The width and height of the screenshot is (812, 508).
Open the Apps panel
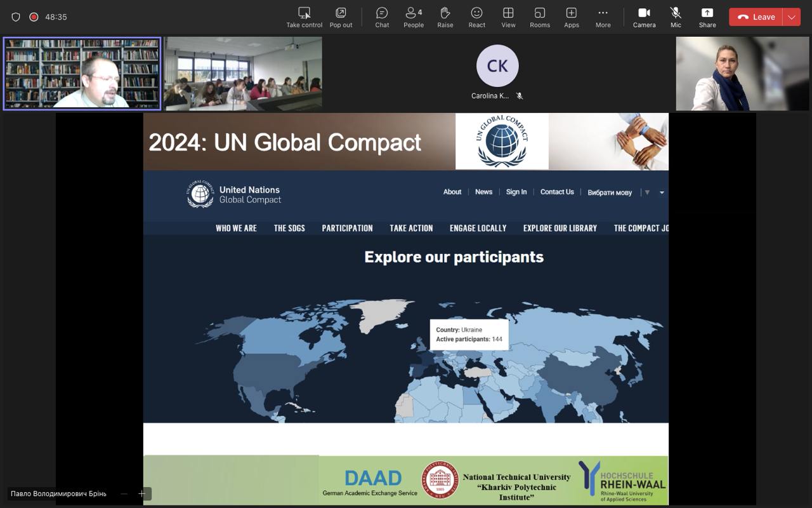tap(572, 17)
